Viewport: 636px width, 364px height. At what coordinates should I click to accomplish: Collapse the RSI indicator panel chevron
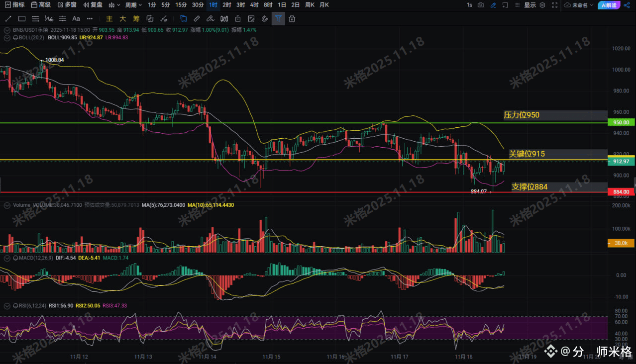coord(6,306)
